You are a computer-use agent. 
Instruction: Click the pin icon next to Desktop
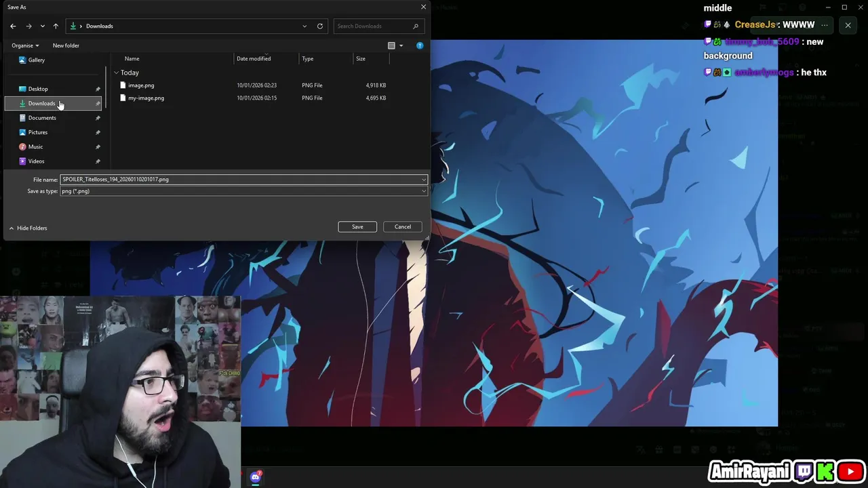coord(98,89)
